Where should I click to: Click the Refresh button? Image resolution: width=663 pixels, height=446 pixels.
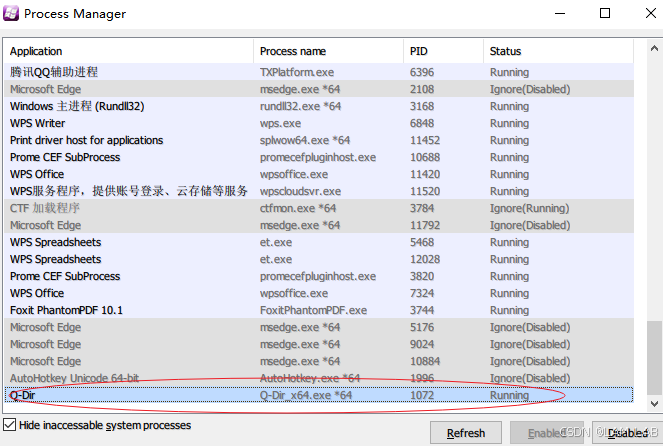coord(466,433)
